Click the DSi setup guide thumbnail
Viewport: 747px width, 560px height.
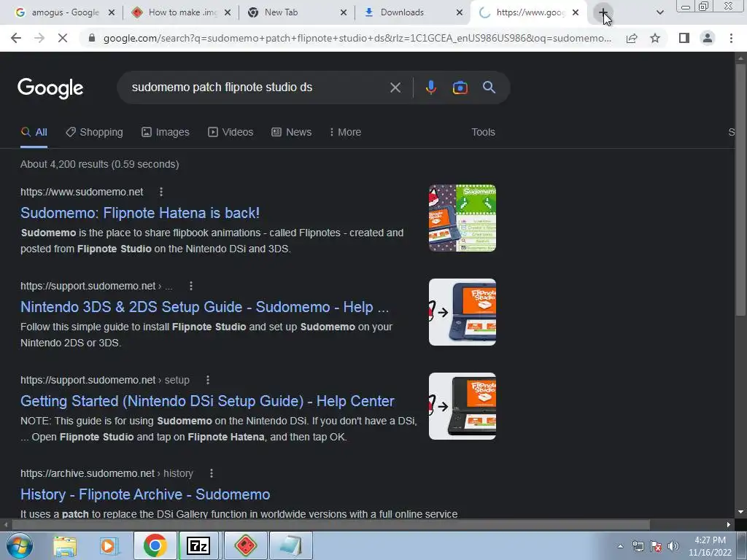462,406
